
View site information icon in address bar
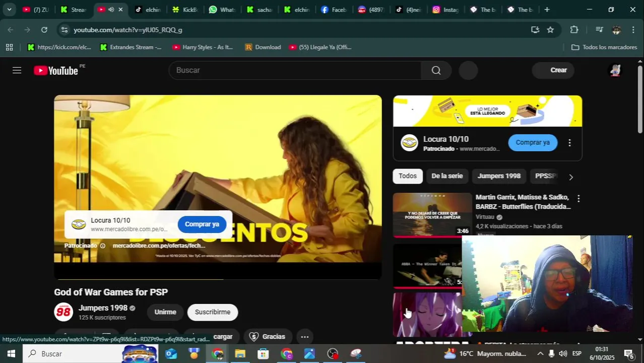tap(64, 30)
